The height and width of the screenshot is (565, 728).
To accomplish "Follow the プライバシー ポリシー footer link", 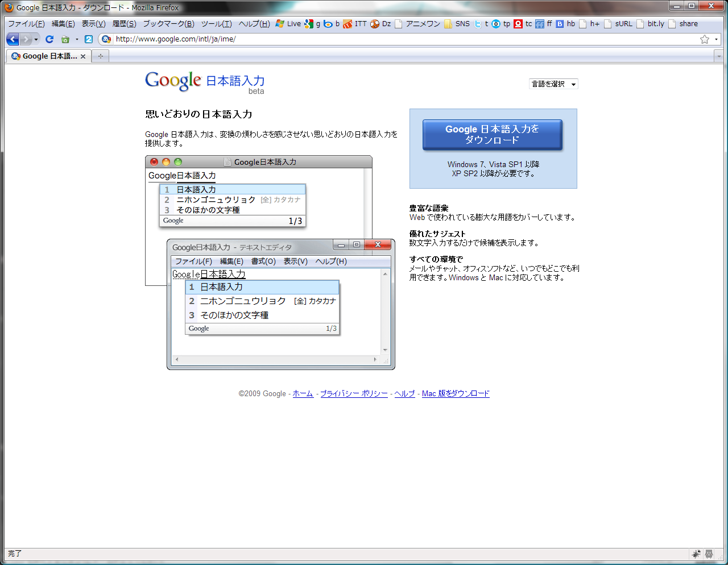I will 354,393.
